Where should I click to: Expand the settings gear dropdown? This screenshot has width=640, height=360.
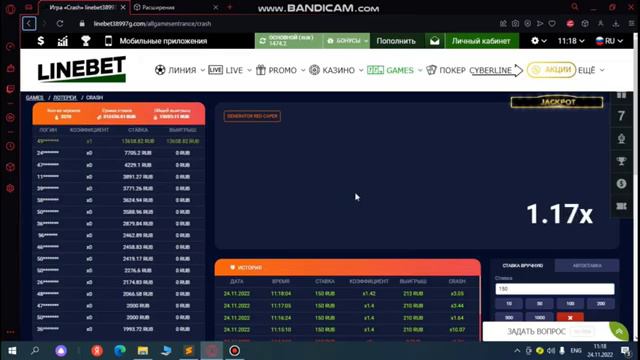click(538, 41)
